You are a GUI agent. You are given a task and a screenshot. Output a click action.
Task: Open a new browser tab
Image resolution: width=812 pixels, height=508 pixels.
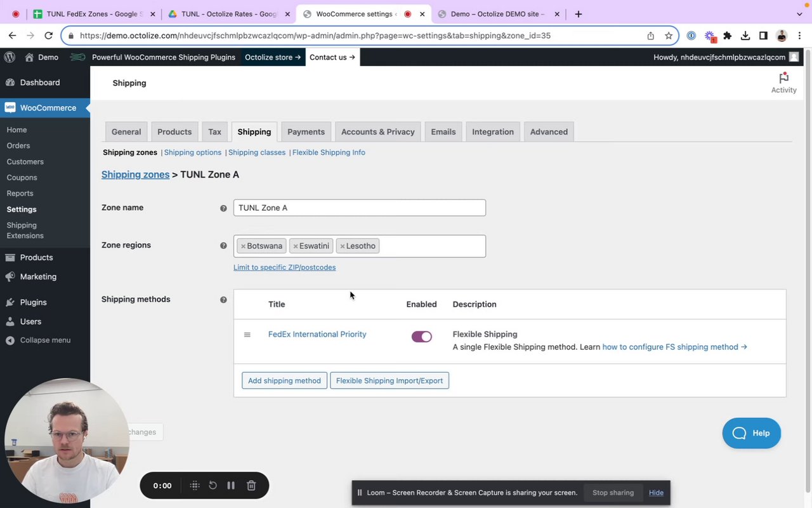tap(579, 14)
